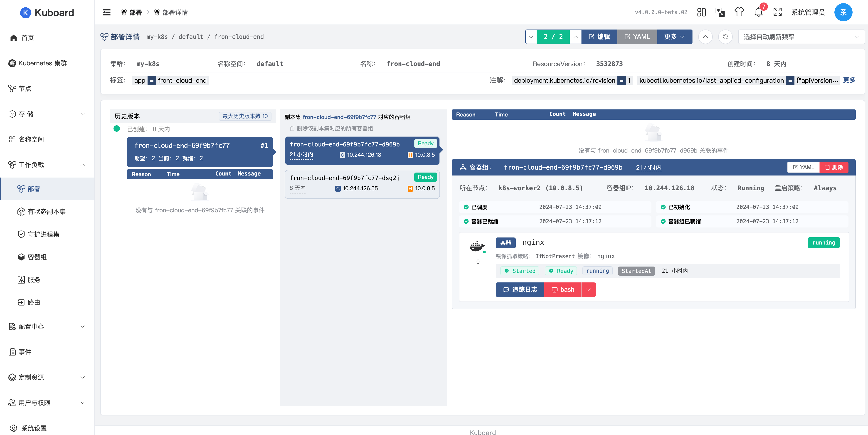This screenshot has width=868, height=435.
Task: Open language translation icon
Action: [x=720, y=12]
